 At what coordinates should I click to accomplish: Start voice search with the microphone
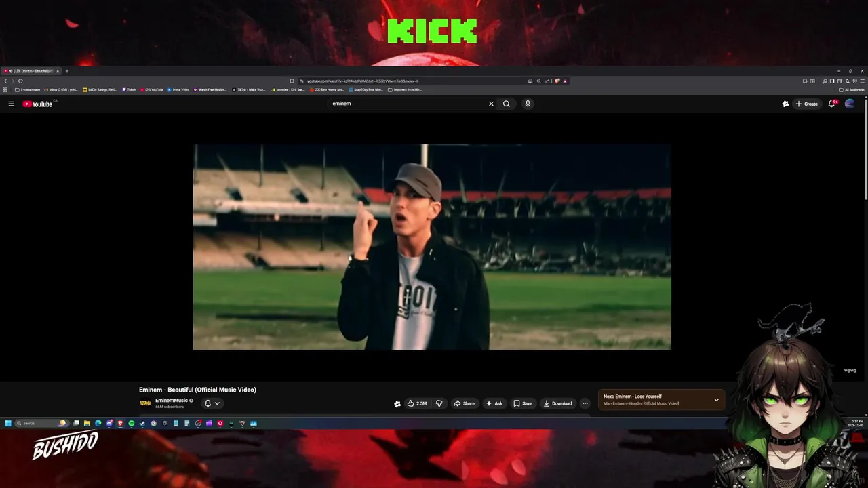tap(528, 104)
